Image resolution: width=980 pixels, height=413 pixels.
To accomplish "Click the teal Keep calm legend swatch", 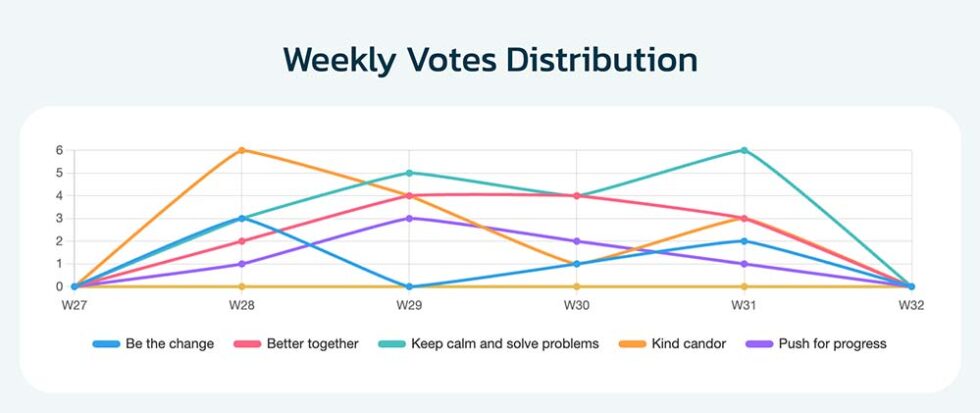I will (391, 344).
